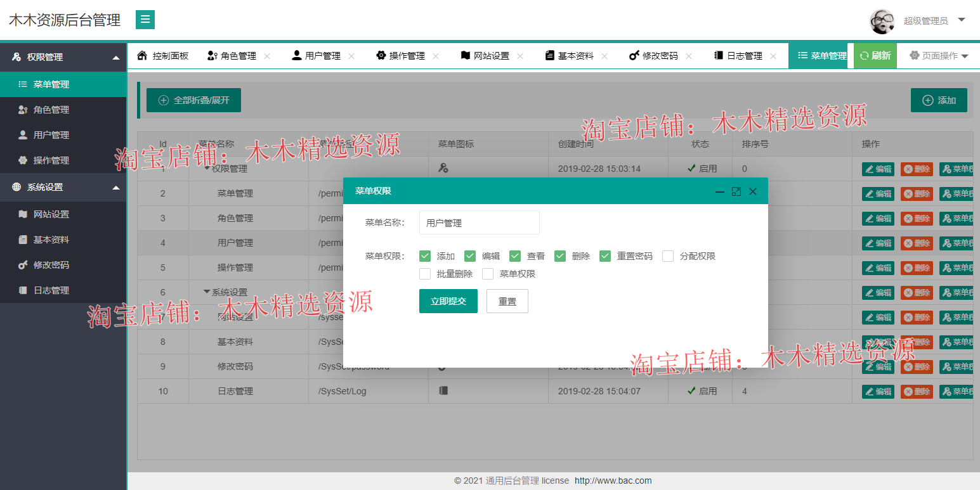Collapse the 权限管理 tree row triangle
This screenshot has width=980, height=490.
(x=207, y=168)
